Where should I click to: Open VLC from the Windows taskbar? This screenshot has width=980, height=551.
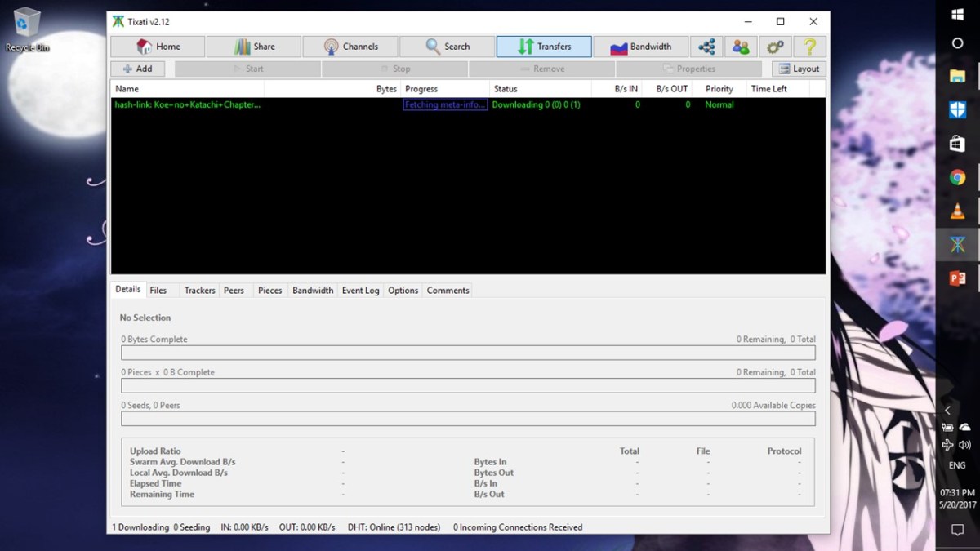click(x=957, y=211)
